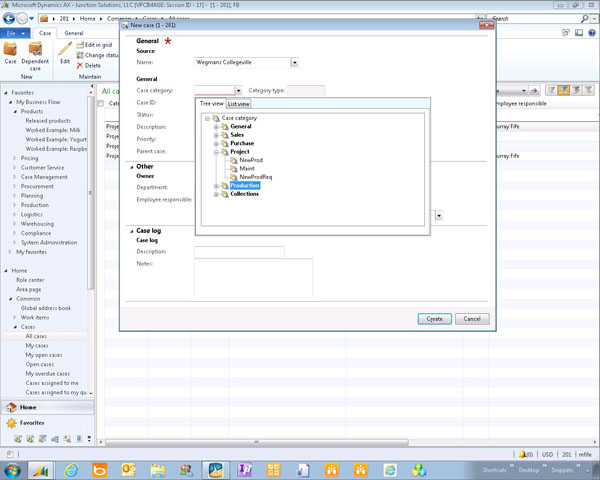
Task: Open the Case ribbon tab
Action: click(45, 33)
